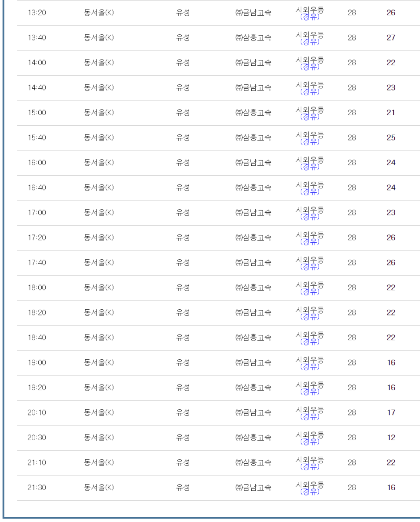This screenshot has width=420, height=522.
Task: Click the remaining seats value 12 at 20:30
Action: click(x=391, y=438)
